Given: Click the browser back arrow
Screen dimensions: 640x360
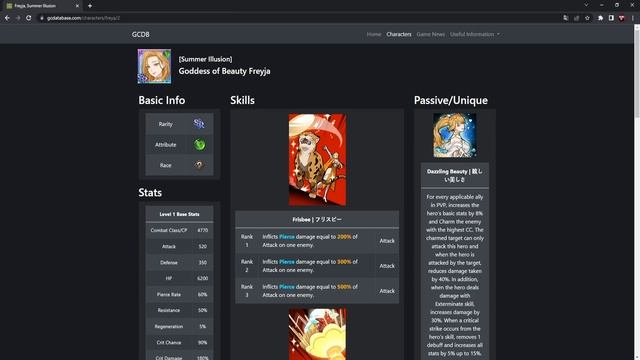Looking at the screenshot, I should click(x=7, y=18).
